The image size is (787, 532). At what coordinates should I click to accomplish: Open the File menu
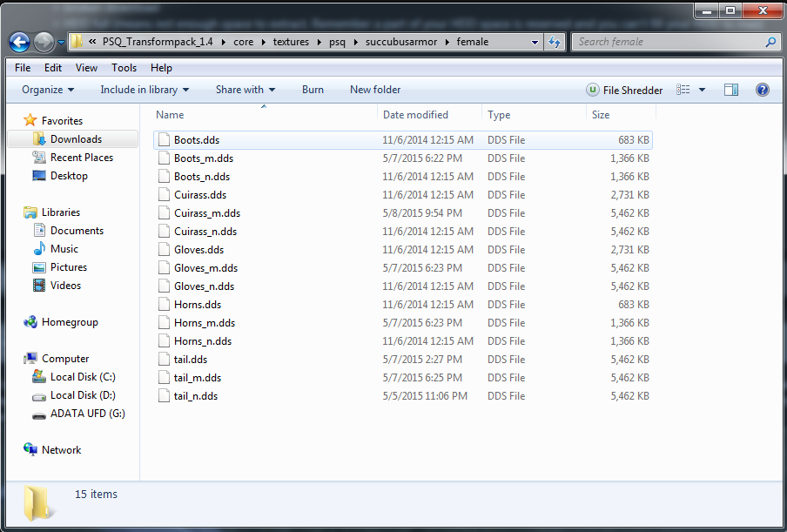click(23, 68)
